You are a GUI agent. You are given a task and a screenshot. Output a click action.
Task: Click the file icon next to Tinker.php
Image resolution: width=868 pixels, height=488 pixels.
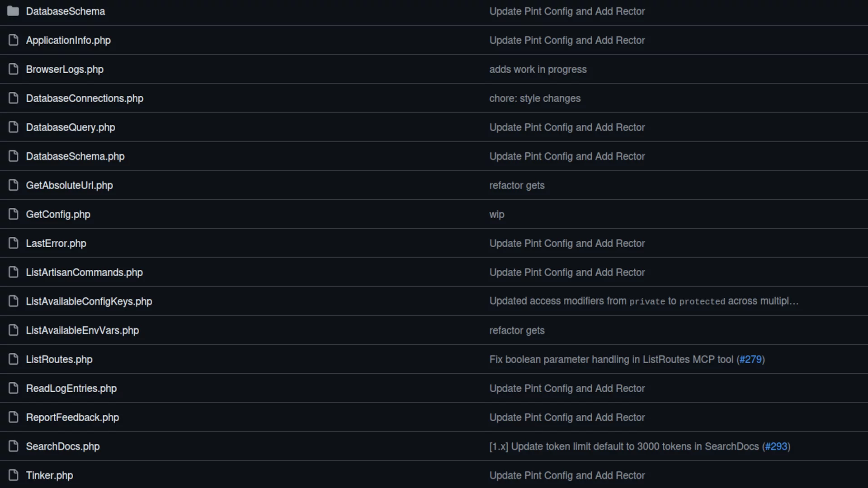click(x=14, y=475)
